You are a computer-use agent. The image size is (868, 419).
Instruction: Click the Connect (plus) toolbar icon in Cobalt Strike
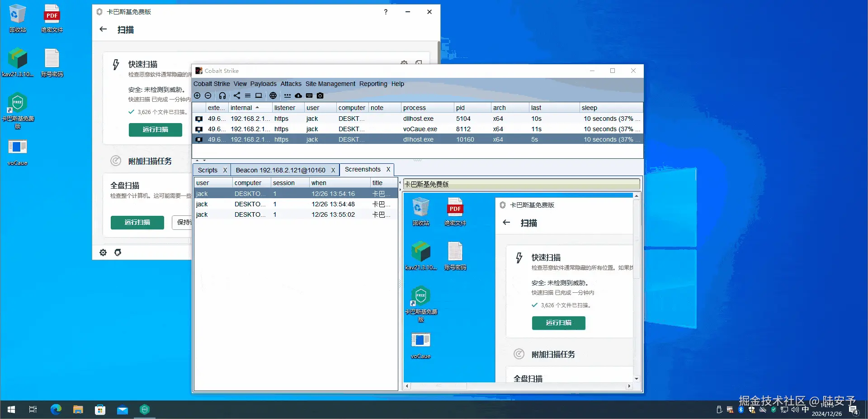(197, 95)
